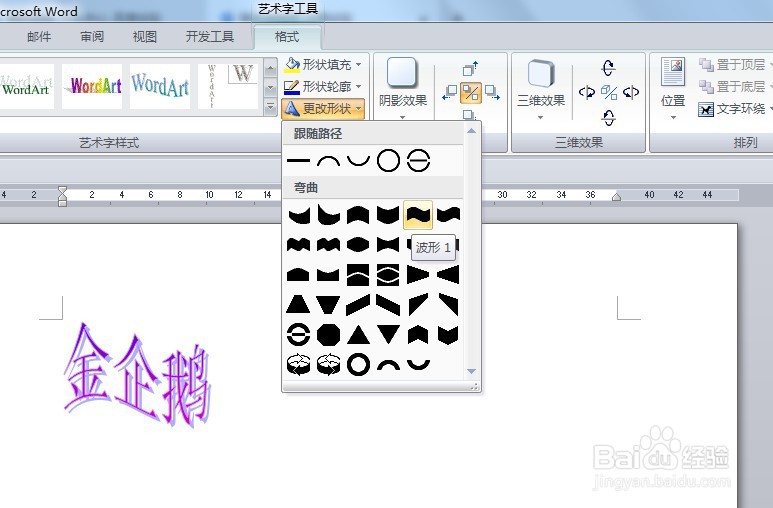This screenshot has width=773, height=508.
Task: Select the flat-topped trapezoid warp shape
Action: tap(298, 305)
